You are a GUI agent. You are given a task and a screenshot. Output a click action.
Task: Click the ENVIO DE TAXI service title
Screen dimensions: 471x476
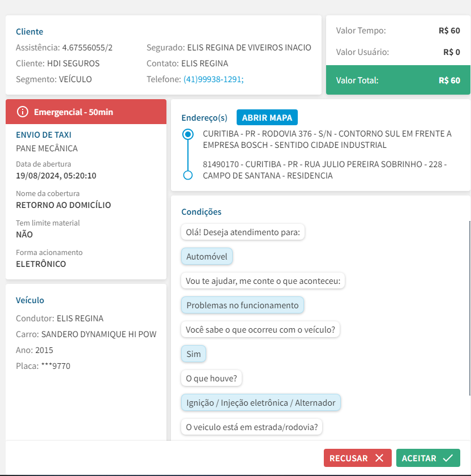tap(44, 135)
